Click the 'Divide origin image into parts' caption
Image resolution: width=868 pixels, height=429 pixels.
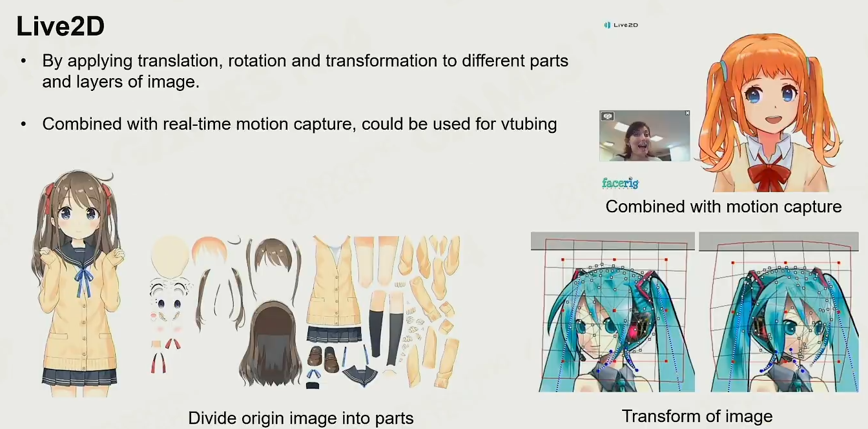[301, 418]
